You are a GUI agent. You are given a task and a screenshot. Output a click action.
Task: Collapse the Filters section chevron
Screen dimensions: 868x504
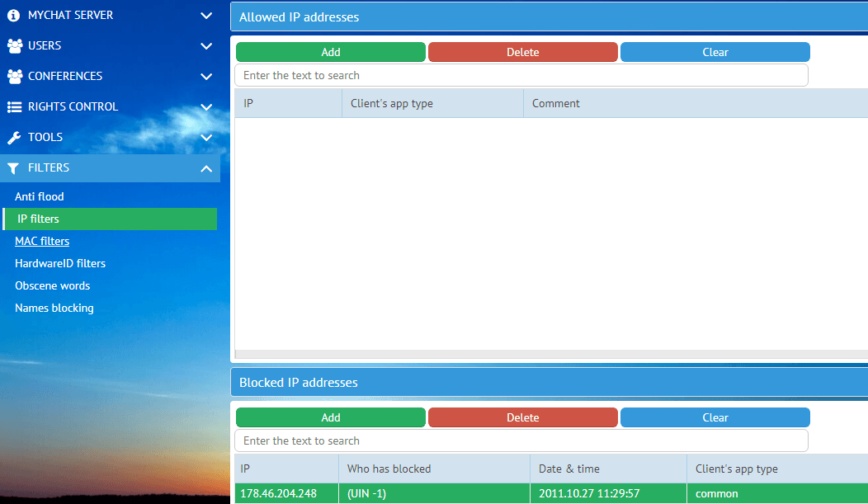click(206, 168)
